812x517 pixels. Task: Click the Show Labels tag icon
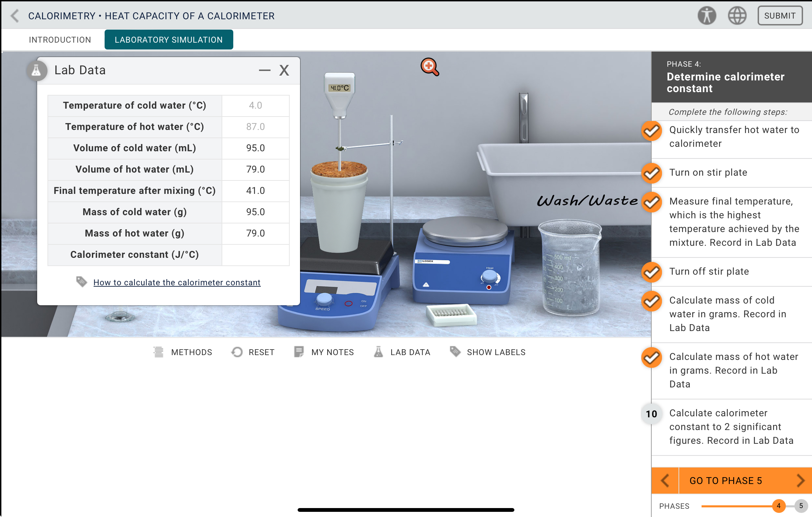tap(455, 352)
